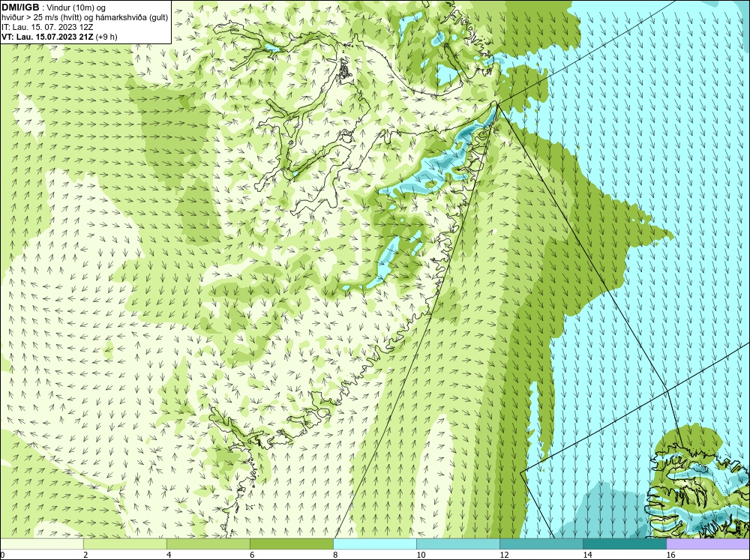Image resolution: width=750 pixels, height=560 pixels.
Task: Click the 10–12 m/s turquoise legend swatch
Action: (x=457, y=544)
